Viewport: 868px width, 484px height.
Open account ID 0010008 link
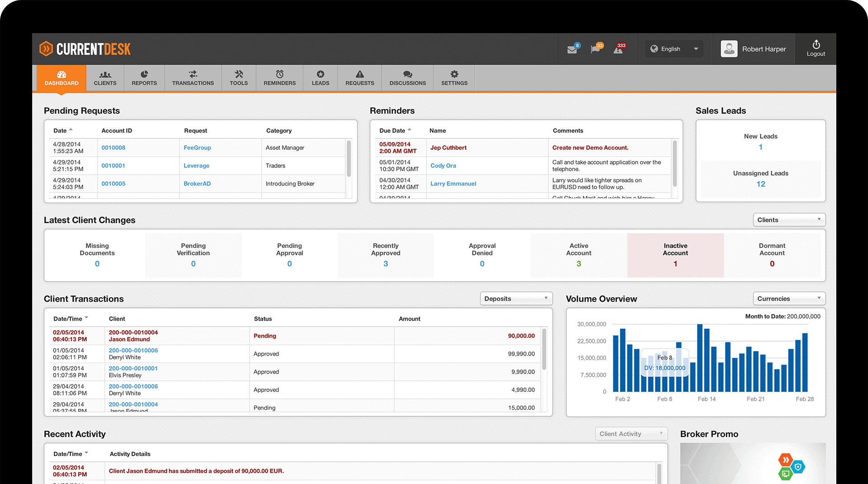[113, 147]
